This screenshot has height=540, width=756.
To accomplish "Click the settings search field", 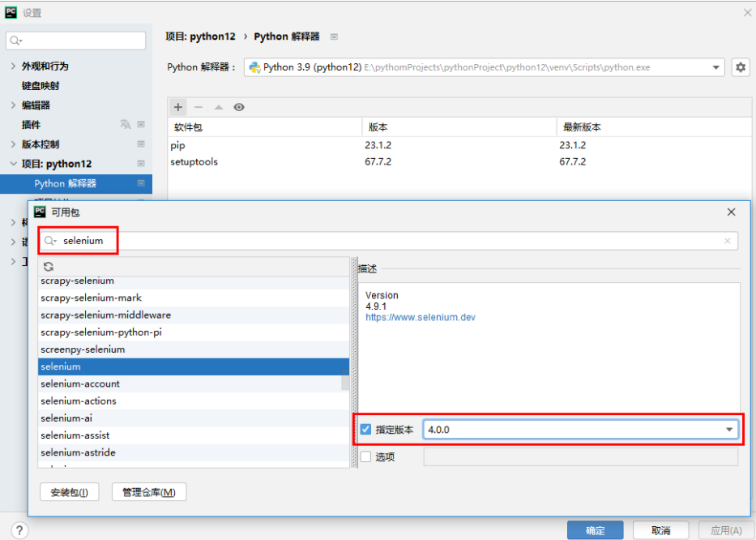I will pos(75,41).
